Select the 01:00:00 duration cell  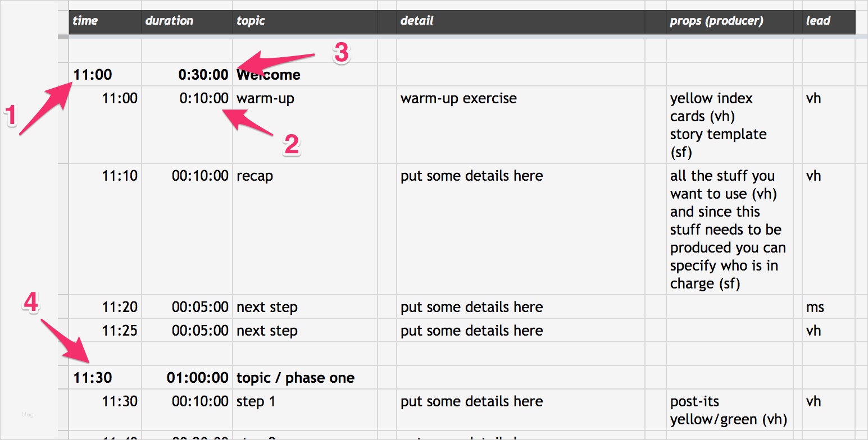coord(198,378)
